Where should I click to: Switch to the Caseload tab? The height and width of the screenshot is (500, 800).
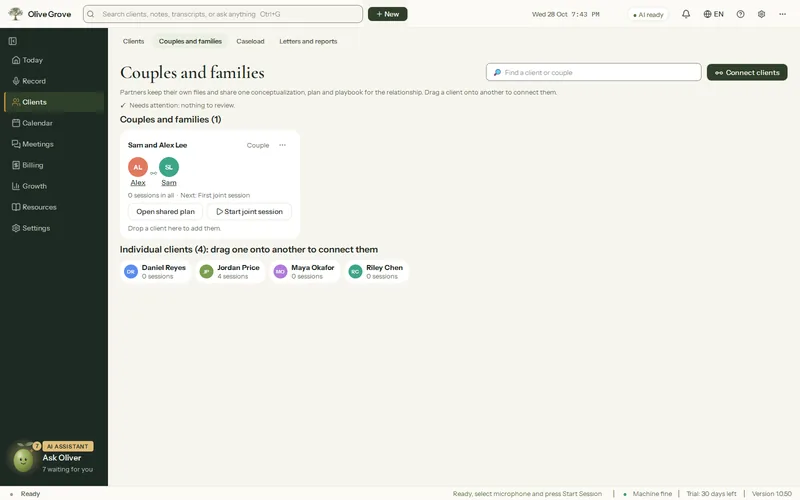pyautogui.click(x=250, y=41)
